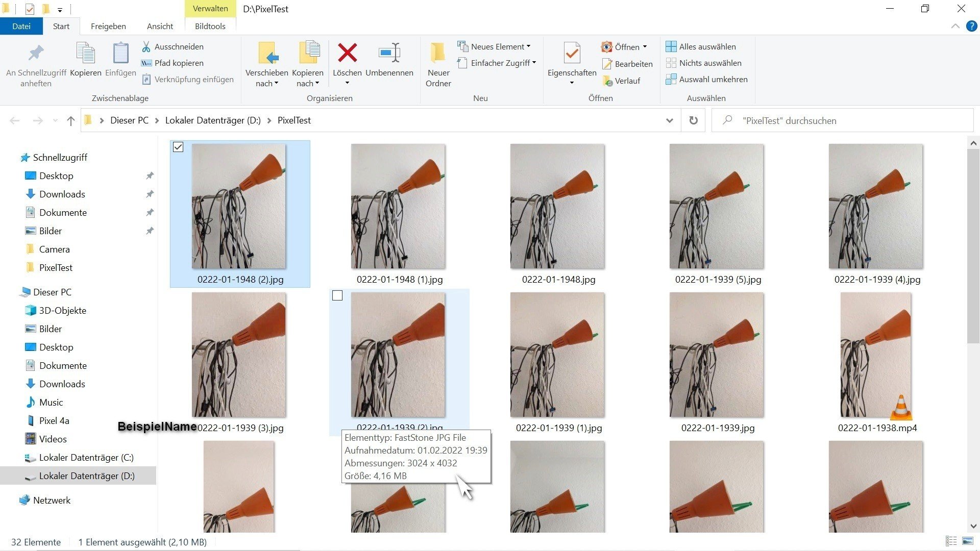Screen dimensions: 980x551
Task: Check the 0222-01-1939 (2).jpg checkbox
Action: click(337, 295)
